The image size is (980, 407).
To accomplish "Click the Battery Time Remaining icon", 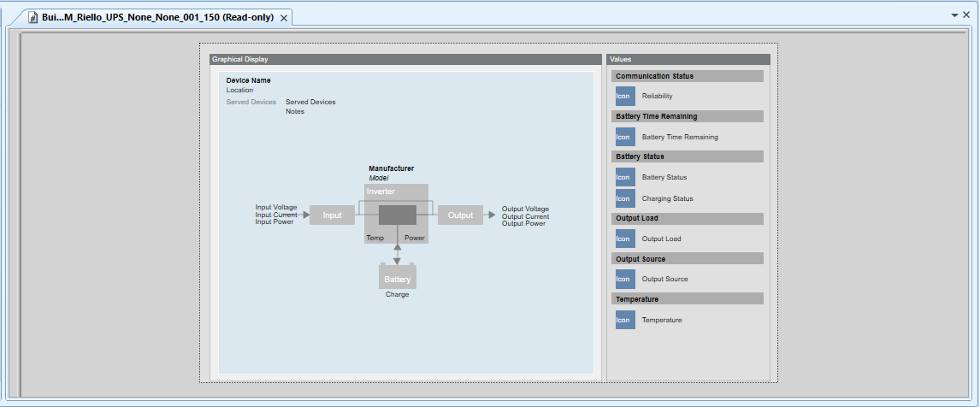I will [625, 137].
